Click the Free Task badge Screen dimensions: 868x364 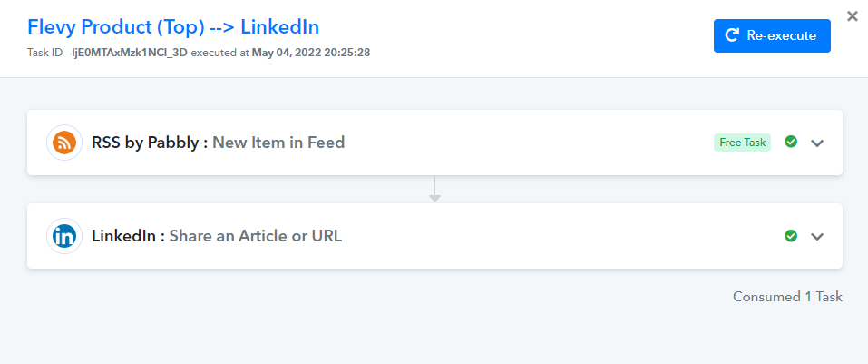[x=742, y=143]
